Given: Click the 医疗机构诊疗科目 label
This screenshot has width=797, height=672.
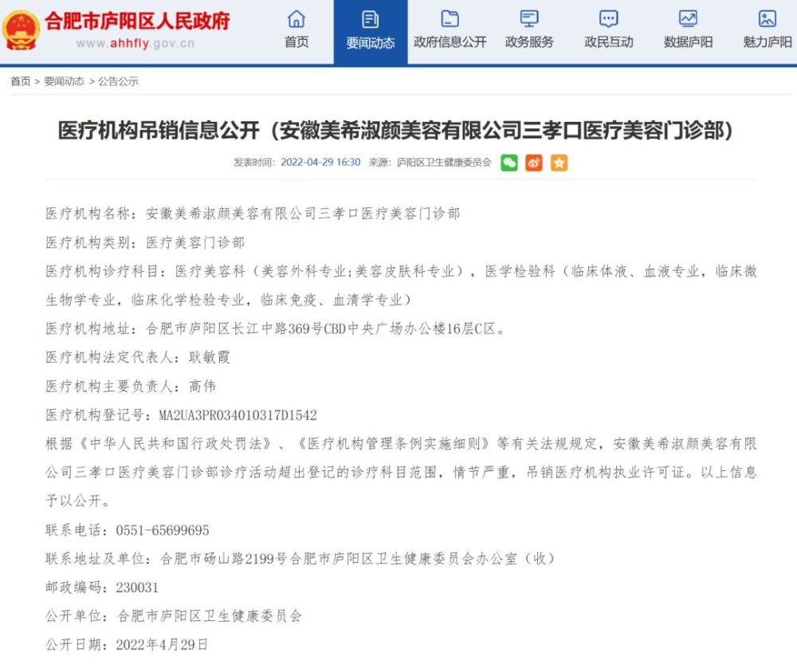Looking at the screenshot, I should pos(106,272).
